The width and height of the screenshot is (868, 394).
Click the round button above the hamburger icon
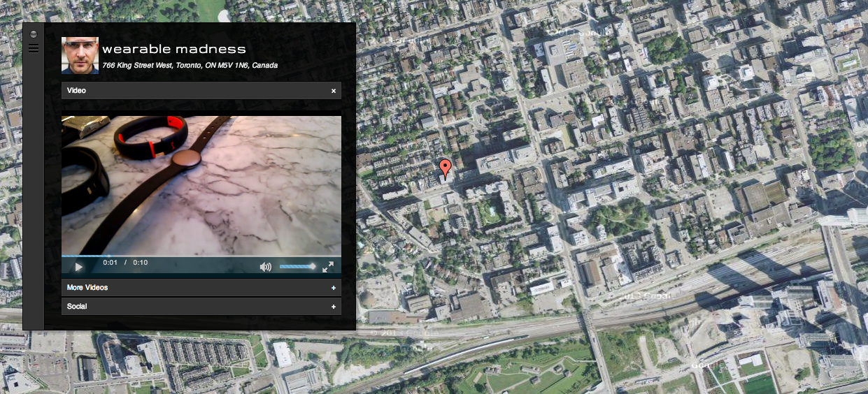point(34,35)
